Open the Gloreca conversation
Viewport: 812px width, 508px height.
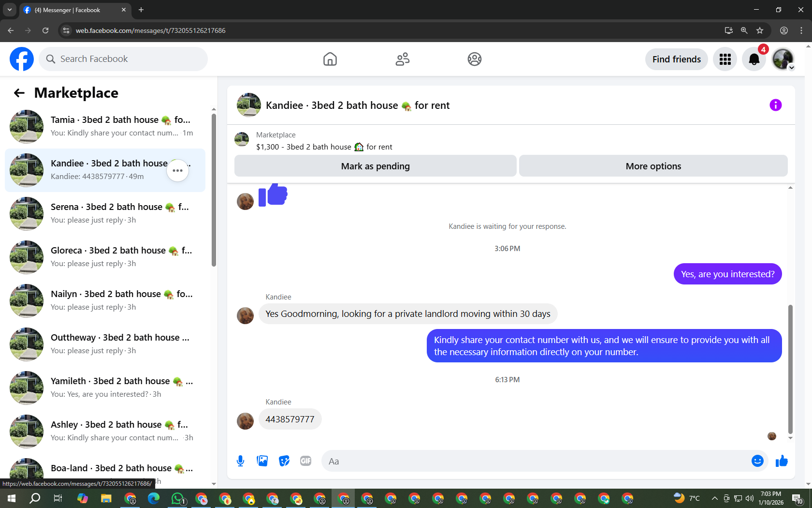click(105, 257)
